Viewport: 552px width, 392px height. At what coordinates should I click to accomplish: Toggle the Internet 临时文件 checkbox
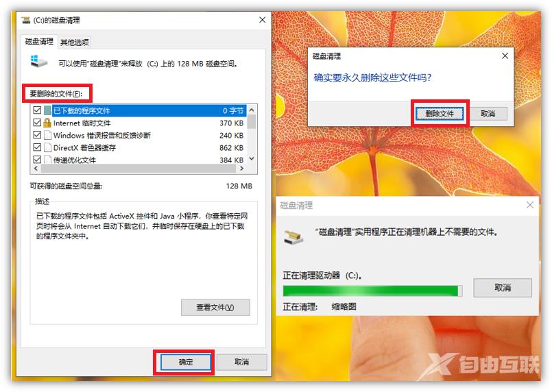(37, 123)
